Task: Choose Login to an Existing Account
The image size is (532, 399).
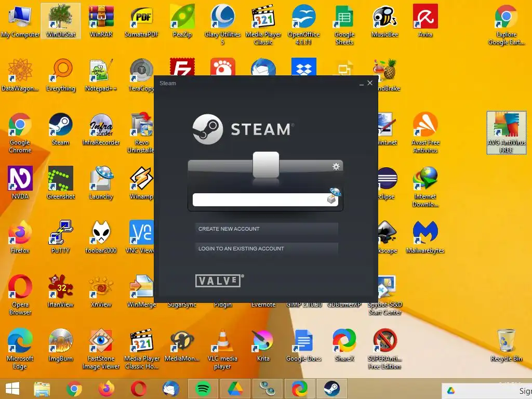Action: (x=267, y=249)
